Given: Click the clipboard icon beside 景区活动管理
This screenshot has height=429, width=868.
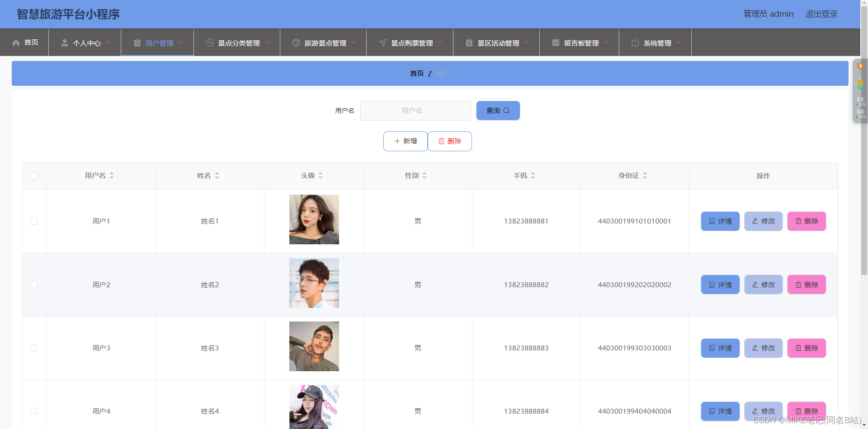Looking at the screenshot, I should tap(469, 43).
